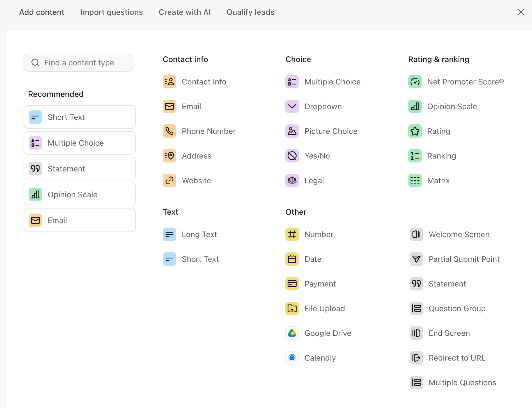
Task: Click the File Upload folder icon
Action: pos(292,308)
